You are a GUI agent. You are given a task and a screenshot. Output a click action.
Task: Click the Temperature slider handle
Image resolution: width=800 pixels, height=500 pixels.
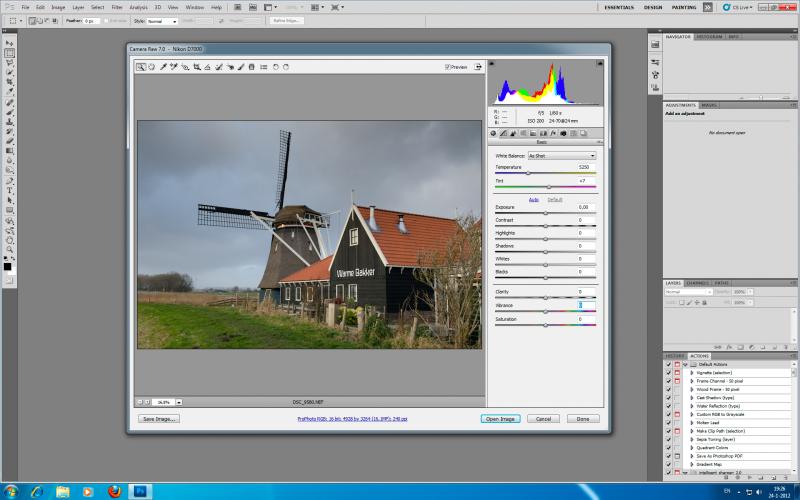pos(528,173)
